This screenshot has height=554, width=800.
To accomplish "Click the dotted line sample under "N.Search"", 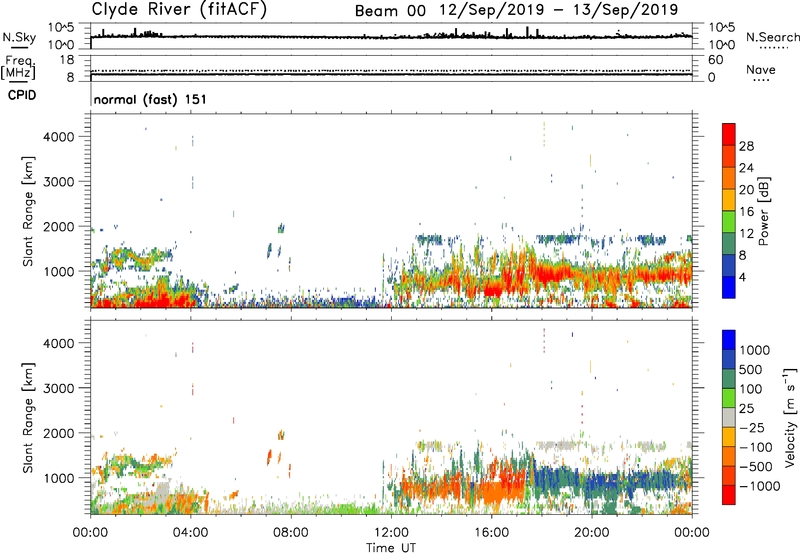I will pos(774,48).
